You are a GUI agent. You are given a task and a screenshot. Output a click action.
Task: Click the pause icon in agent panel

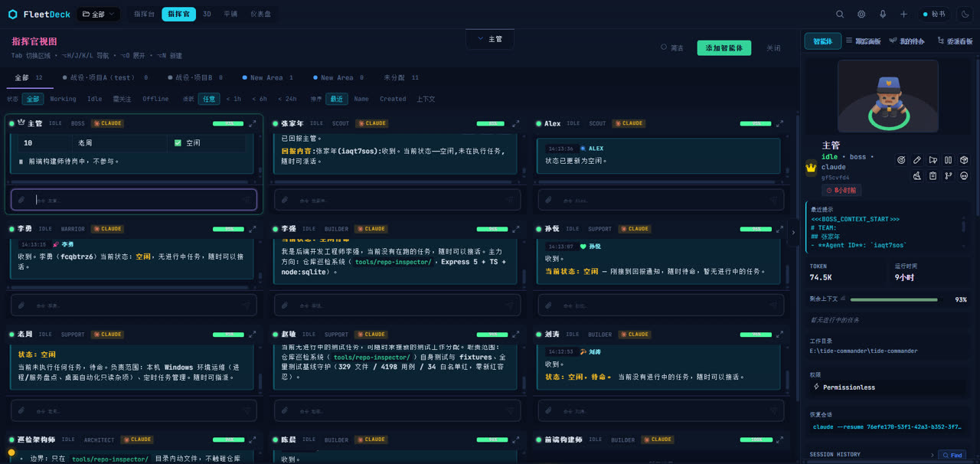pyautogui.click(x=949, y=160)
